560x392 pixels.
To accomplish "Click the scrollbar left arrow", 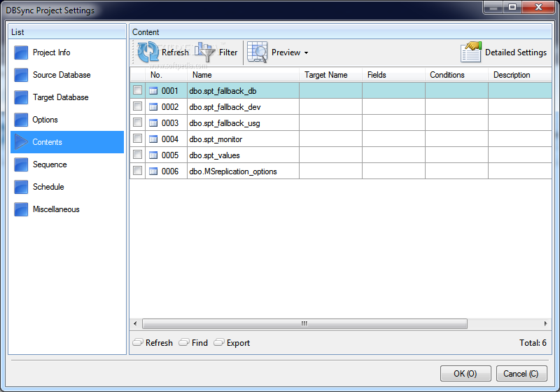I will point(135,323).
